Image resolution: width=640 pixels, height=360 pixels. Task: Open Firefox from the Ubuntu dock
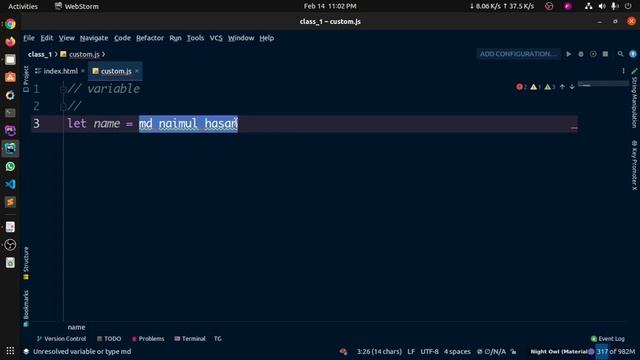[x=10, y=42]
